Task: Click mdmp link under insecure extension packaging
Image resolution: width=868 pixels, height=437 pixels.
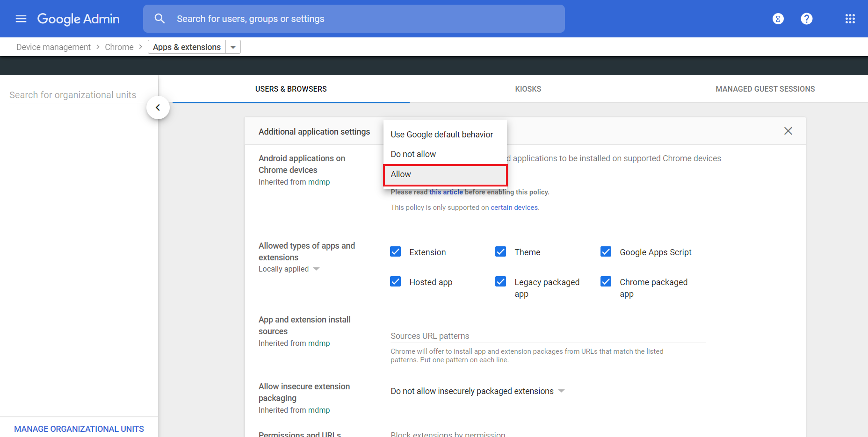Action: pos(319,410)
